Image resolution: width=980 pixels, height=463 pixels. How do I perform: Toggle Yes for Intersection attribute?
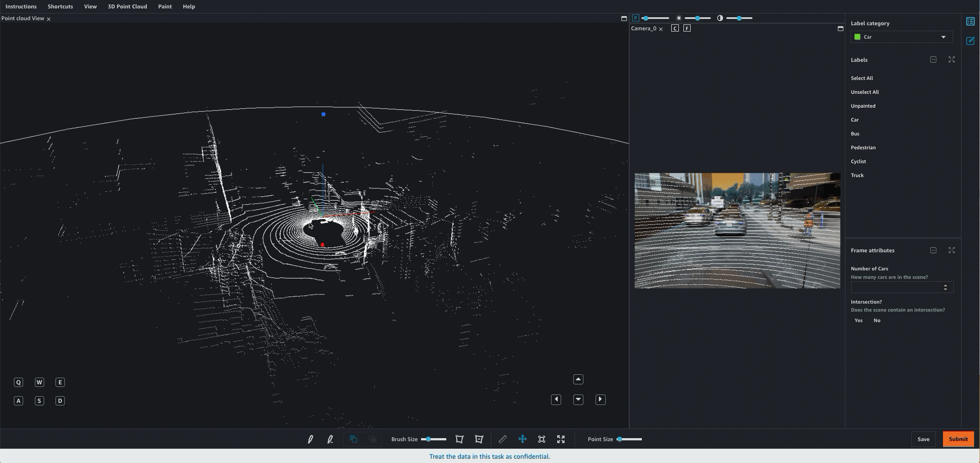coord(858,320)
